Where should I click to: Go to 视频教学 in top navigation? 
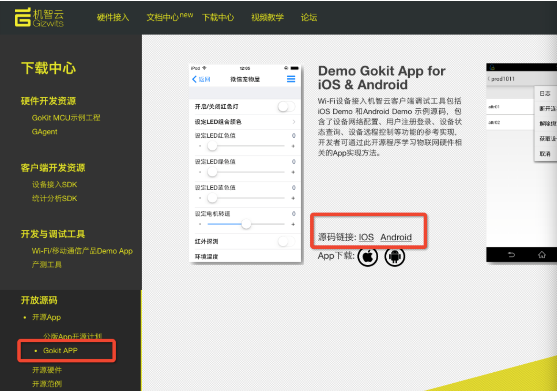pos(267,17)
